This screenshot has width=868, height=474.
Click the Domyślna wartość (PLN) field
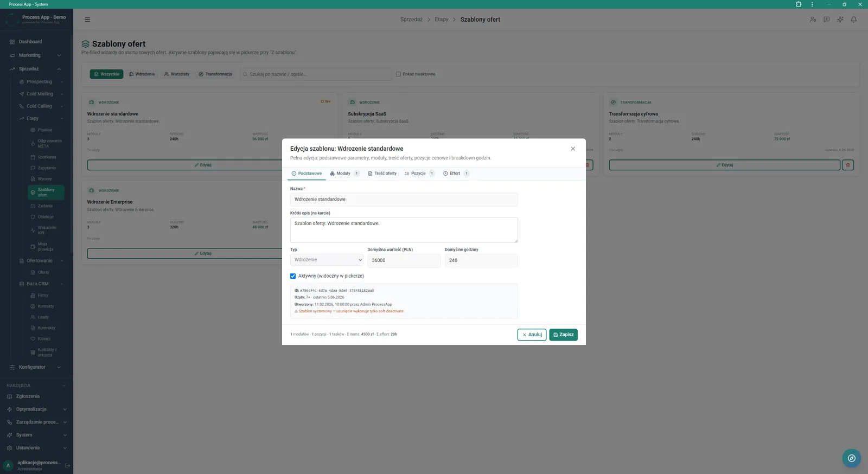[404, 260]
